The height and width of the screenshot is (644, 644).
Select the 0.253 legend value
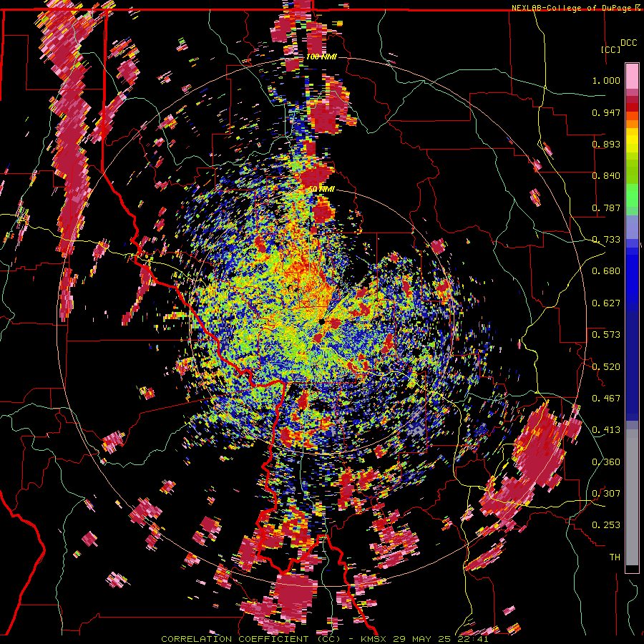(606, 525)
